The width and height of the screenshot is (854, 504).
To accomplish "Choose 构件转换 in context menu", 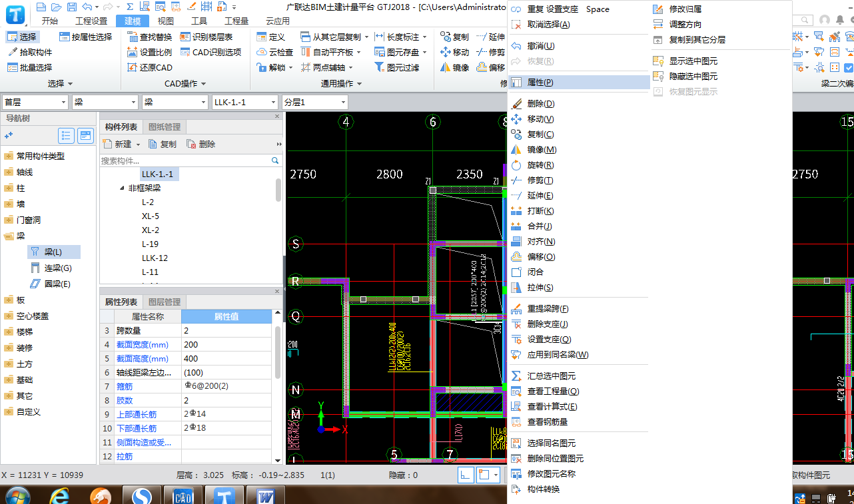I will 579,489.
